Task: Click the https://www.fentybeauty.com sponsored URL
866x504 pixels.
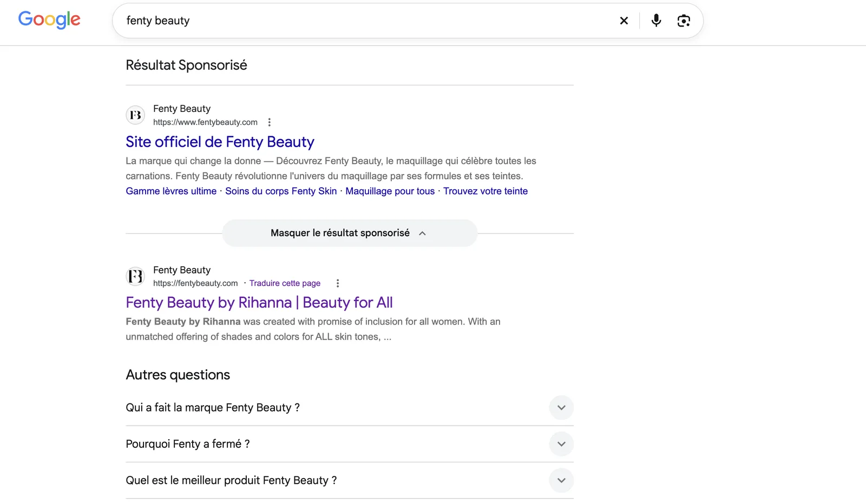Action: coord(205,122)
